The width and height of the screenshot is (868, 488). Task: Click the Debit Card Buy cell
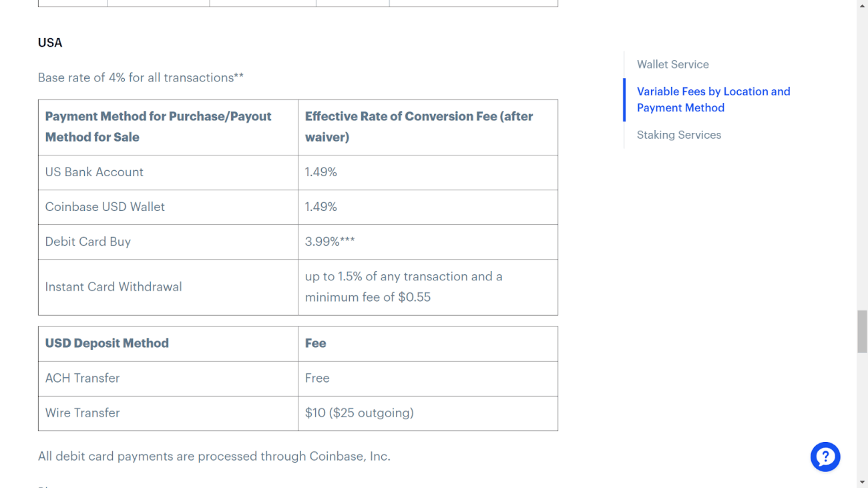tap(168, 242)
